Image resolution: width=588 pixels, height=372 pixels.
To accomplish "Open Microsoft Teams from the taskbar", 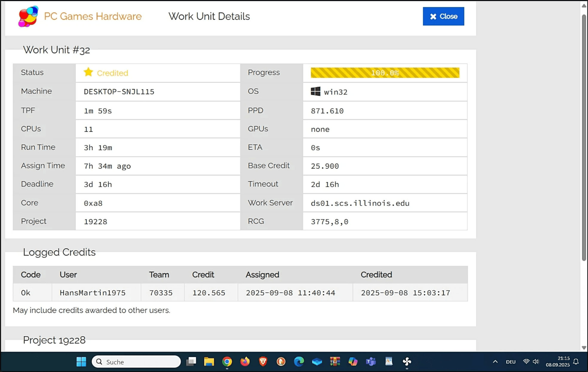I will pyautogui.click(x=371, y=362).
